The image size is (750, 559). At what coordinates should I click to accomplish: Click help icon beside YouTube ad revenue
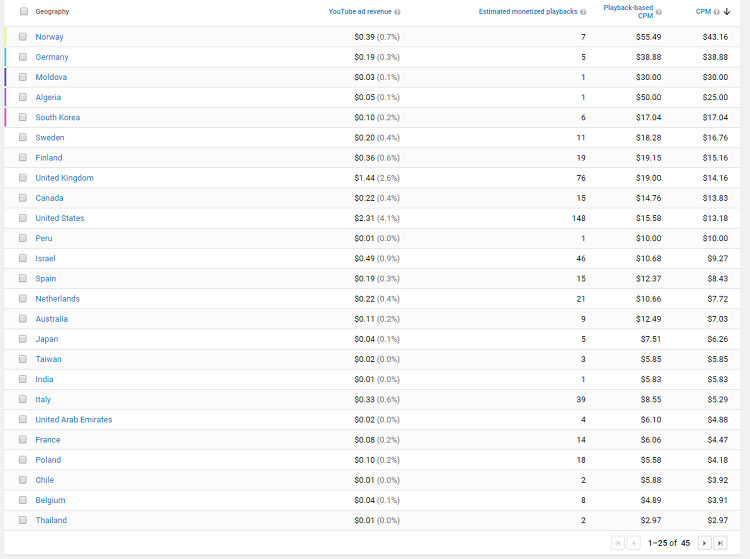[397, 12]
